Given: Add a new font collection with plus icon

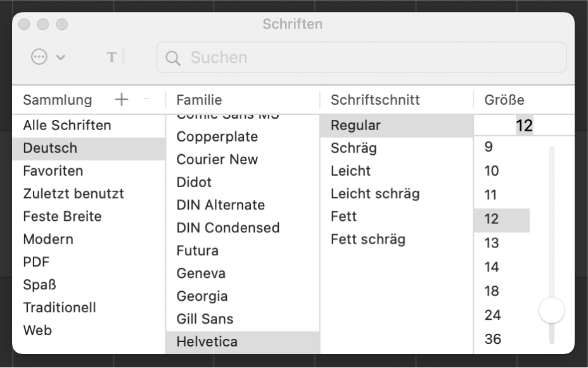Looking at the screenshot, I should click(122, 100).
